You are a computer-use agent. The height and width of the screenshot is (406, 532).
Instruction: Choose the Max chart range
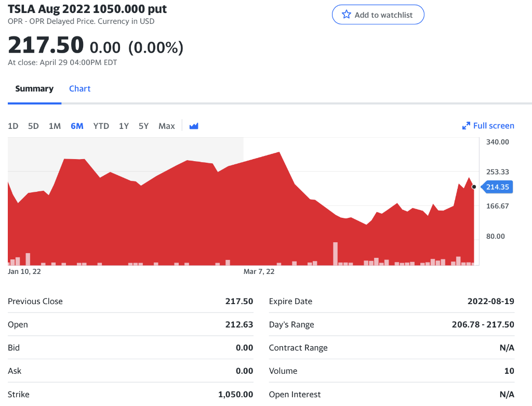coord(167,126)
